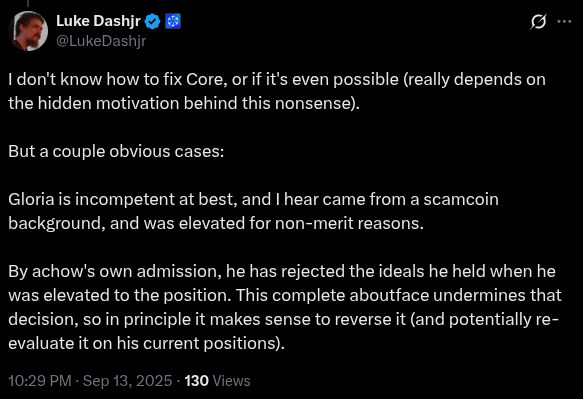Click the word Core in the tweet
The width and height of the screenshot is (583, 399).
(x=206, y=79)
